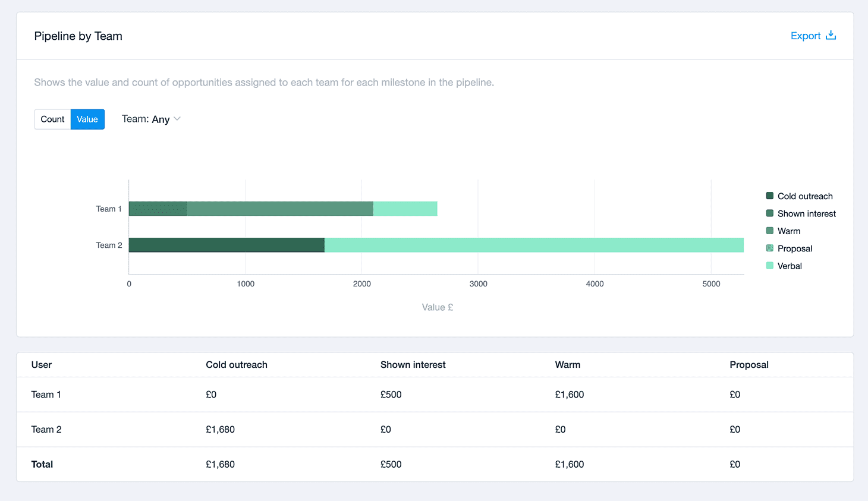Click the Verbal legend swatch
868x501 pixels.
point(770,266)
